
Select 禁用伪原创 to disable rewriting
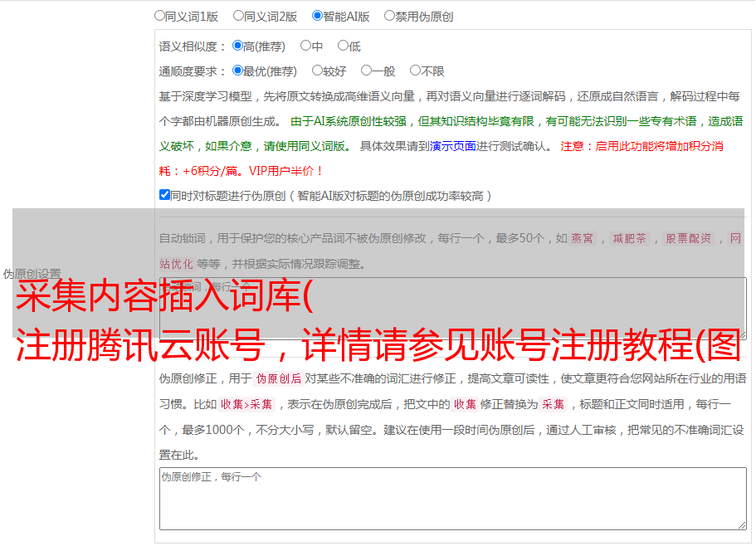click(389, 16)
